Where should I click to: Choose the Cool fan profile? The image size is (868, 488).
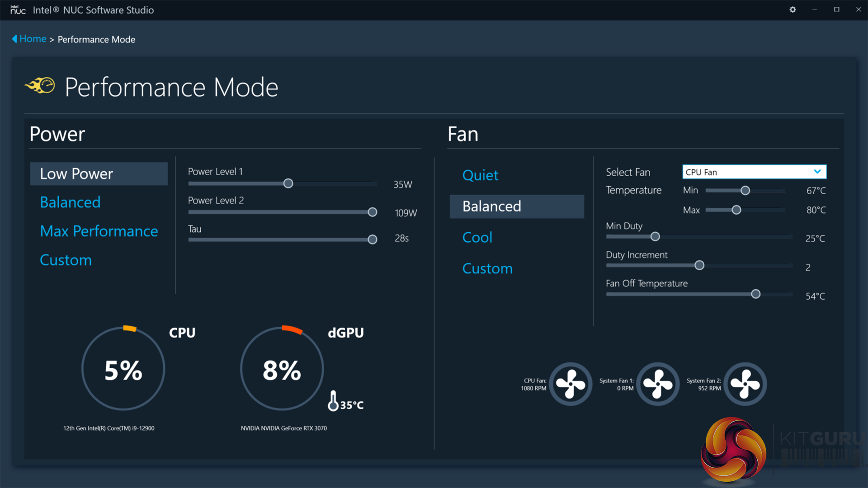477,238
